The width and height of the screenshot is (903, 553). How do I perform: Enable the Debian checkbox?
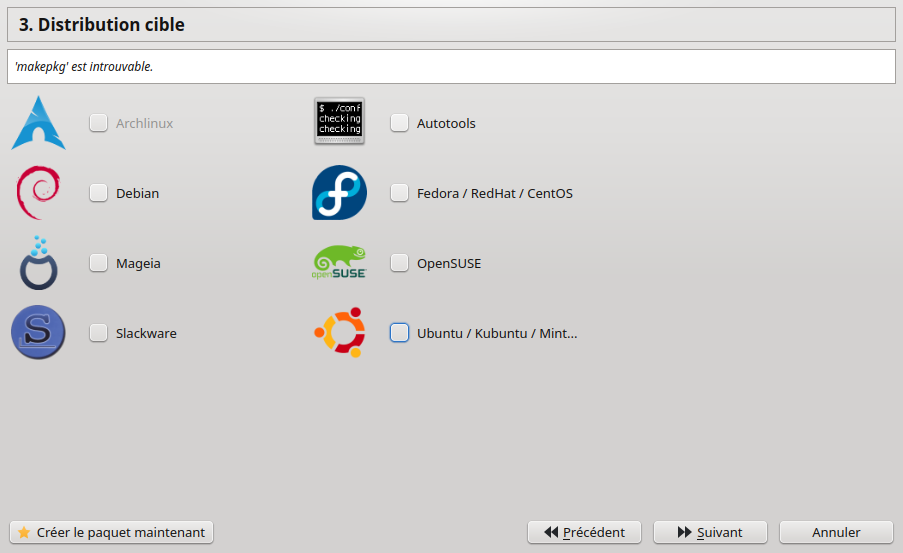coord(98,192)
